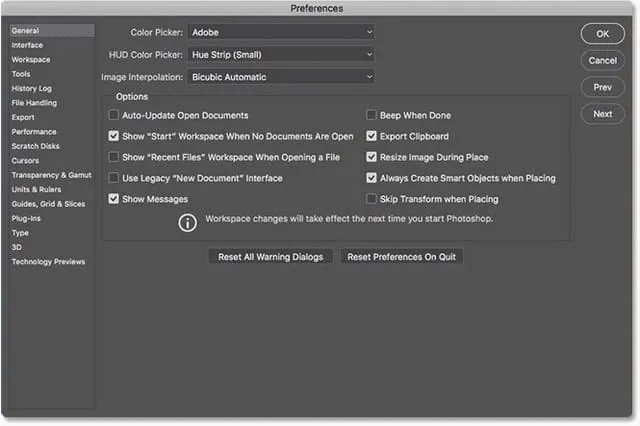
Task: Enable Auto-Update Open Documents checkbox
Action: pos(113,115)
